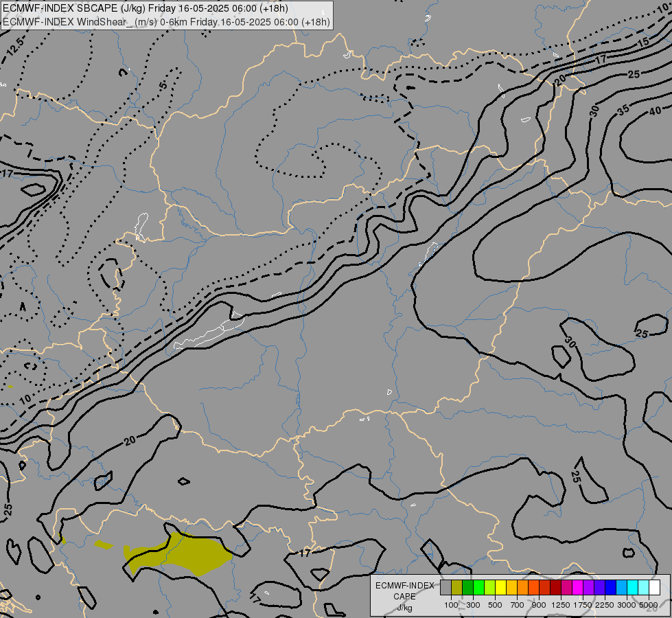The height and width of the screenshot is (618, 672).
Task: Click the '12.5' wind shear contour label
Action: tap(15, 46)
